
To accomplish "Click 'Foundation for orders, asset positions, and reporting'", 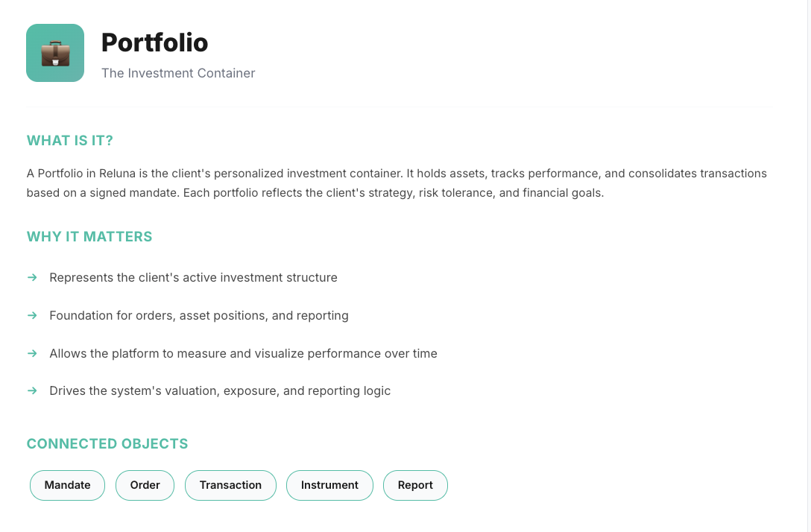I will [199, 315].
